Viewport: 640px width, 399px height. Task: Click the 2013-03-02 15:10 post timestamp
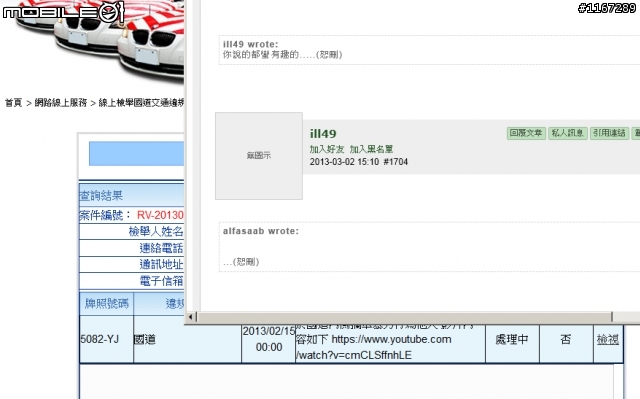point(344,162)
